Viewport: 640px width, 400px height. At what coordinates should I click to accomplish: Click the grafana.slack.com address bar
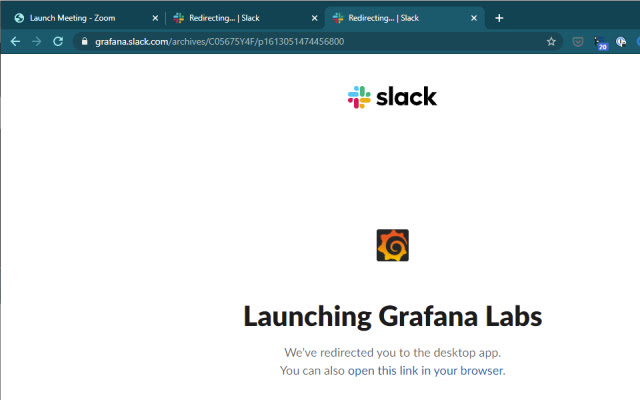coord(300,42)
